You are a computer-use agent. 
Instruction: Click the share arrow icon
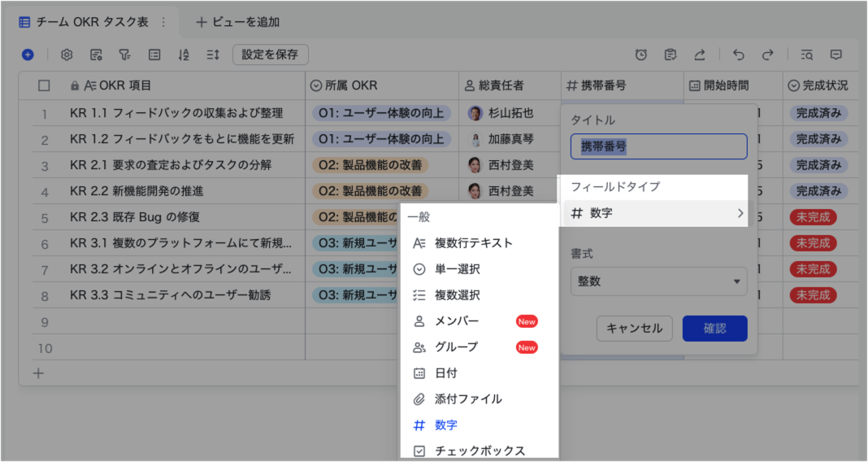[700, 54]
